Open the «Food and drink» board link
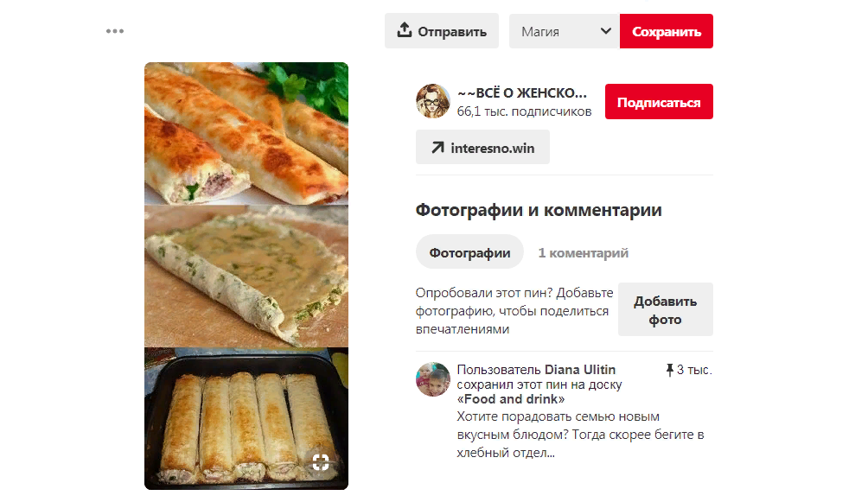The width and height of the screenshot is (868, 502). (511, 399)
